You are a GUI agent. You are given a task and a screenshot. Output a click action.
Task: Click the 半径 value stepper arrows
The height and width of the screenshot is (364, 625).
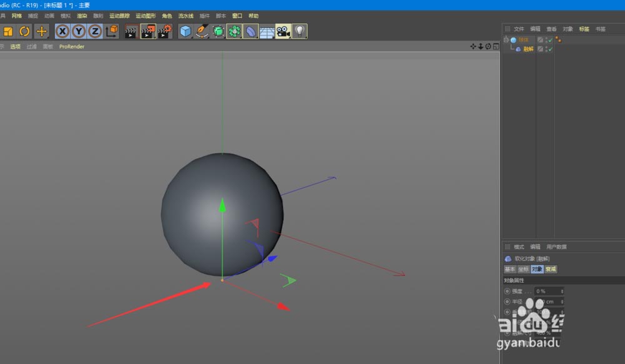pos(562,302)
